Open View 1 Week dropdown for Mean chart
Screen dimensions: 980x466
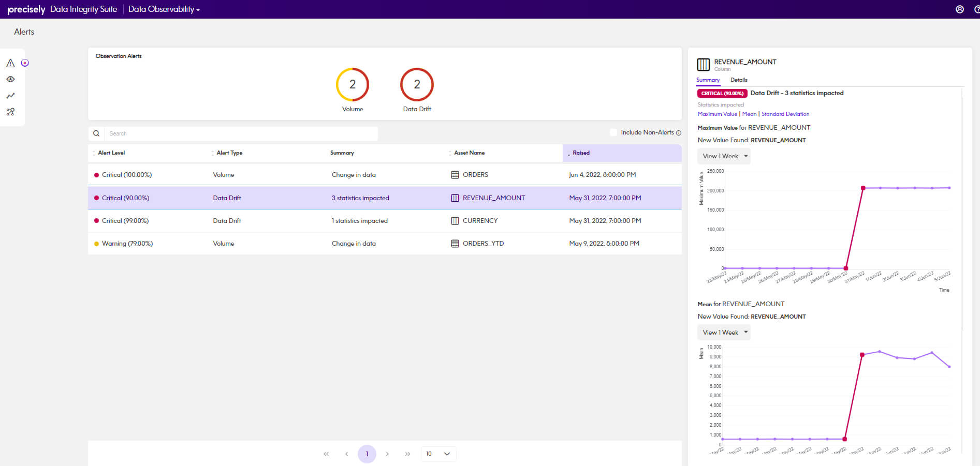pos(724,333)
